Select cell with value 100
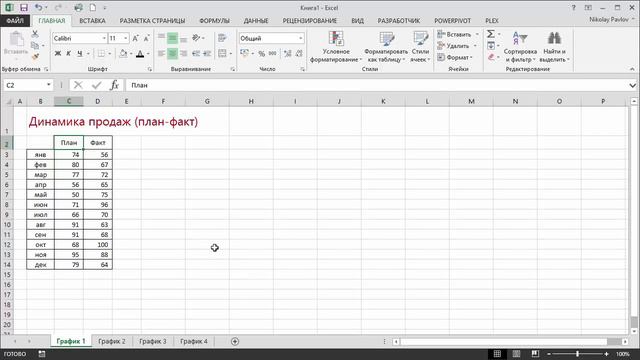The height and width of the screenshot is (360, 640). (x=98, y=244)
